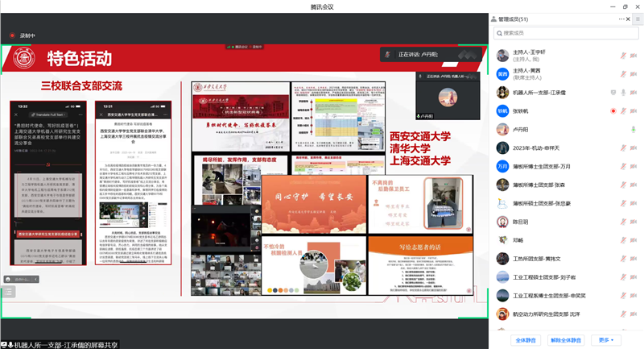Collapse the small floating toolbar arrow at lower left
This screenshot has width=644, height=349.
[35, 280]
